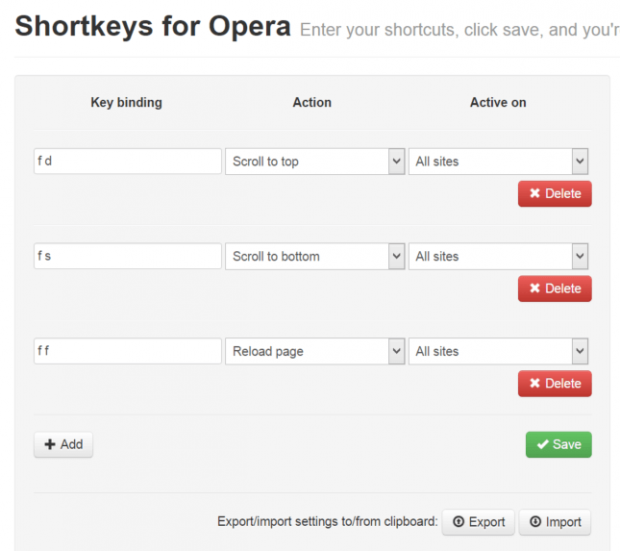Click the Add button with plus icon
The image size is (620, 551).
coord(63,445)
